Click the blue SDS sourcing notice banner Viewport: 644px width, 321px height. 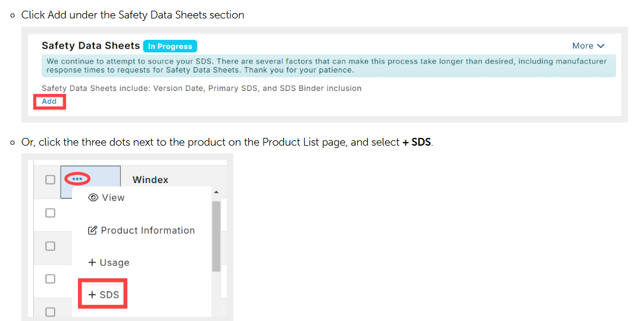pos(329,66)
